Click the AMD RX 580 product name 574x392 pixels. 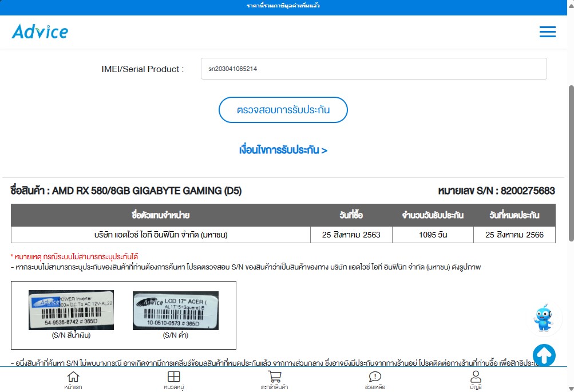tap(126, 191)
